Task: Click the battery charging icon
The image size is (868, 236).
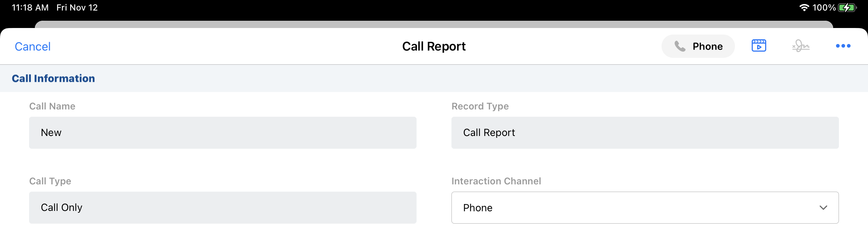Action: pyautogui.click(x=847, y=8)
